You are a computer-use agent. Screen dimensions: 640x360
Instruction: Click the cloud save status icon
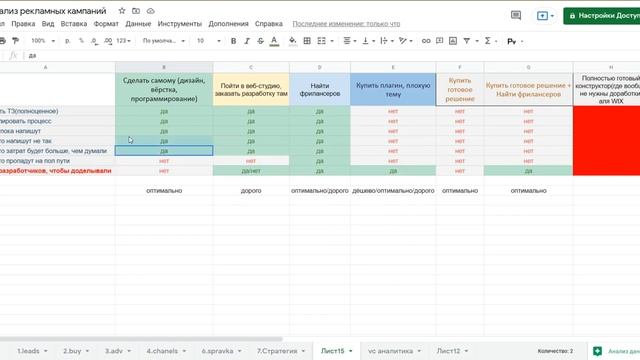point(151,11)
